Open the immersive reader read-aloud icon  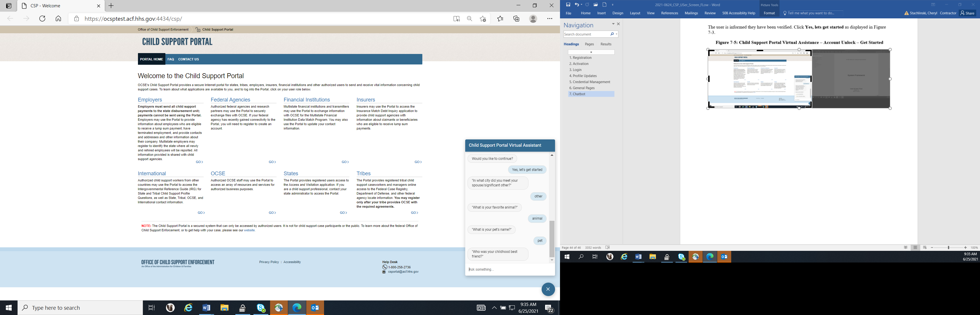456,19
